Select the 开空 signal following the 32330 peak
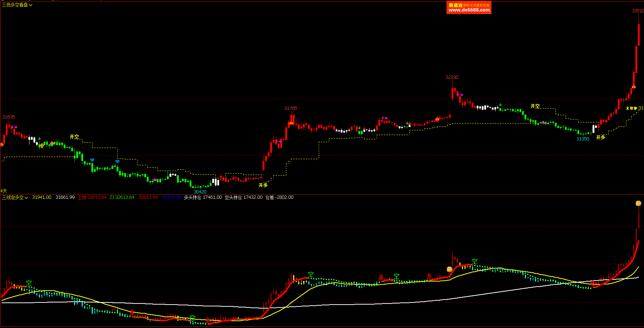Screen dimensions: 644x328 [535, 106]
